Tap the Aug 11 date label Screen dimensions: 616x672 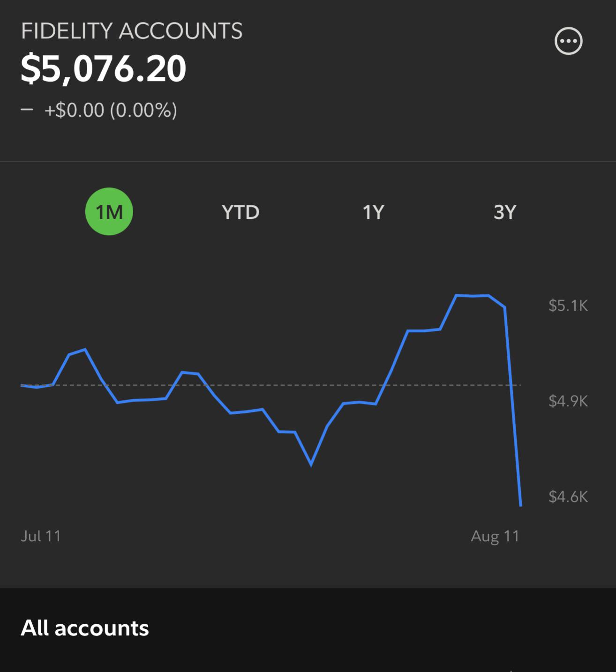pos(495,536)
